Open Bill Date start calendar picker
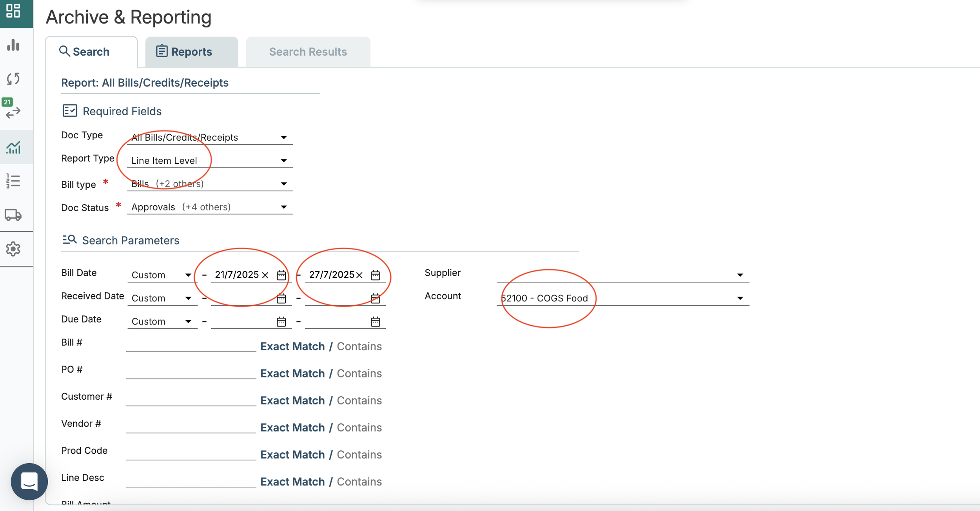The image size is (980, 511). pyautogui.click(x=281, y=275)
